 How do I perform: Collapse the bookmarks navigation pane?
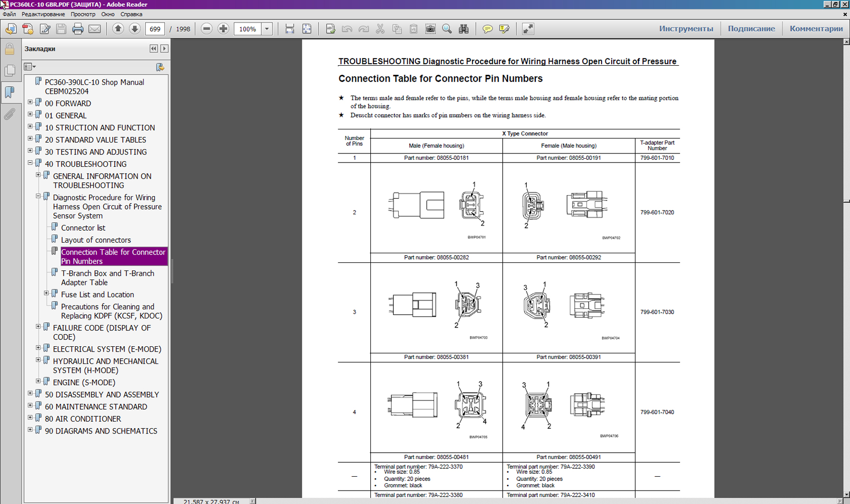click(x=153, y=48)
